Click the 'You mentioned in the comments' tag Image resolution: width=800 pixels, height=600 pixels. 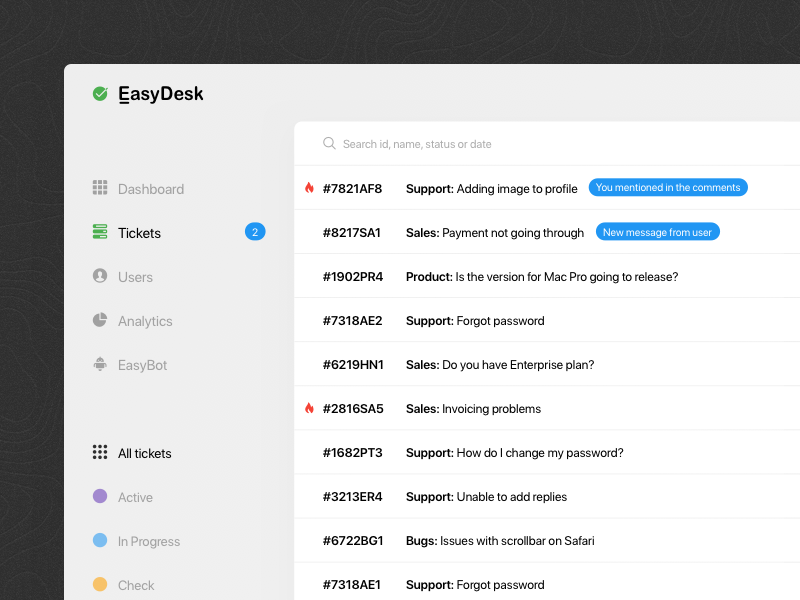click(667, 187)
